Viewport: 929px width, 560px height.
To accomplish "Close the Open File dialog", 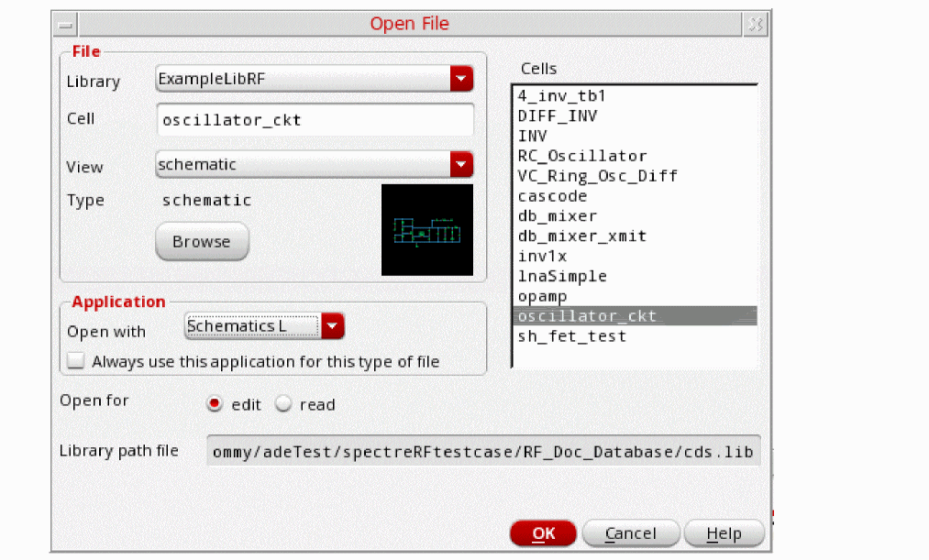I will [755, 25].
